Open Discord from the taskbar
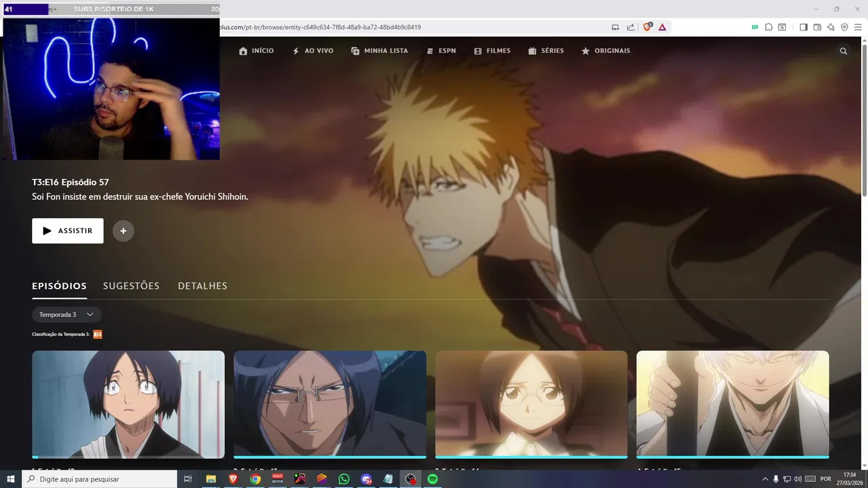The height and width of the screenshot is (488, 868). pos(366,479)
